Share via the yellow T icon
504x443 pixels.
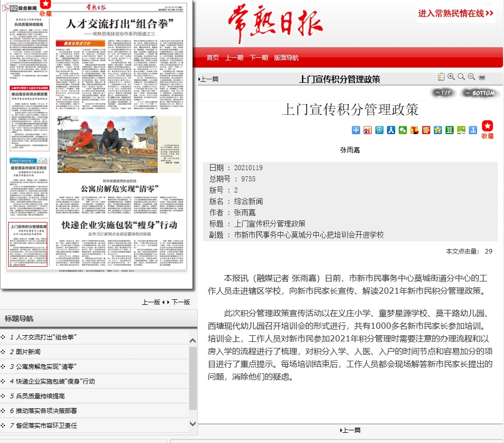pos(414,130)
